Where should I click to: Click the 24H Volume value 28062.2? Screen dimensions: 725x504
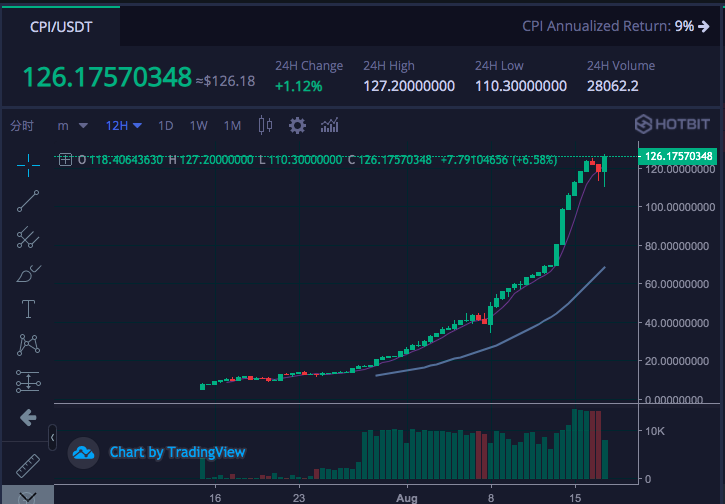pos(613,86)
